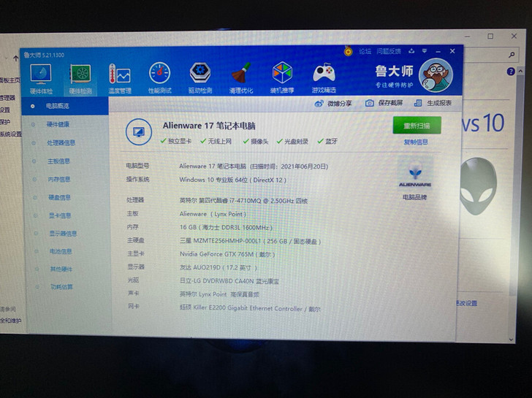
Task: Click 独立显卡 checkmark feature
Action: [x=175, y=141]
